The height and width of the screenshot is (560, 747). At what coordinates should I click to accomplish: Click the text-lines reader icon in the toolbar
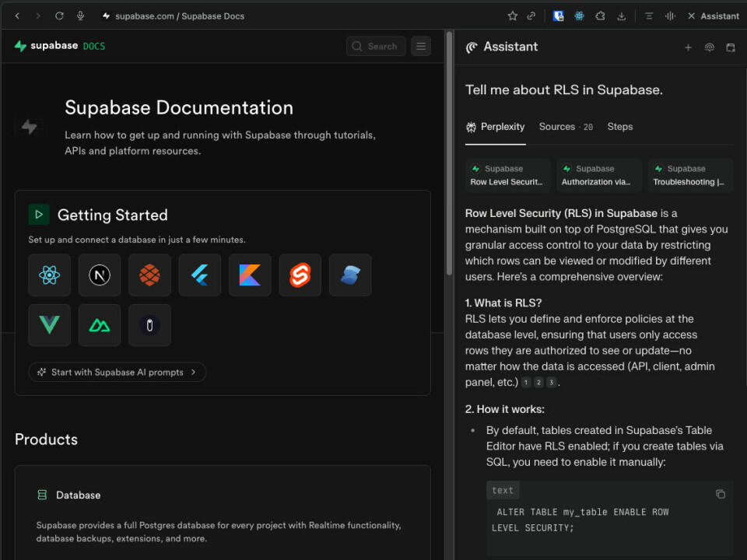649,16
